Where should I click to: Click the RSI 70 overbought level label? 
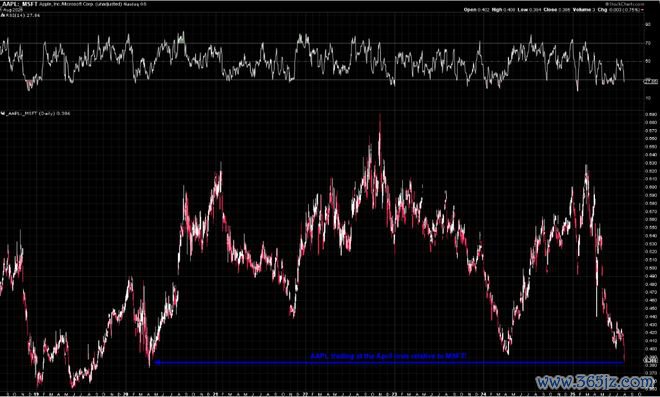point(647,43)
